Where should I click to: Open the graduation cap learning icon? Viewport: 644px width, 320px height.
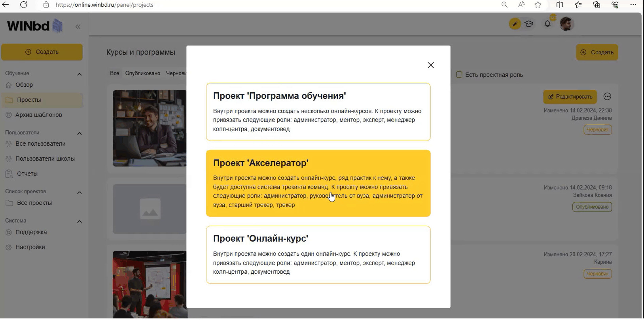coord(528,24)
